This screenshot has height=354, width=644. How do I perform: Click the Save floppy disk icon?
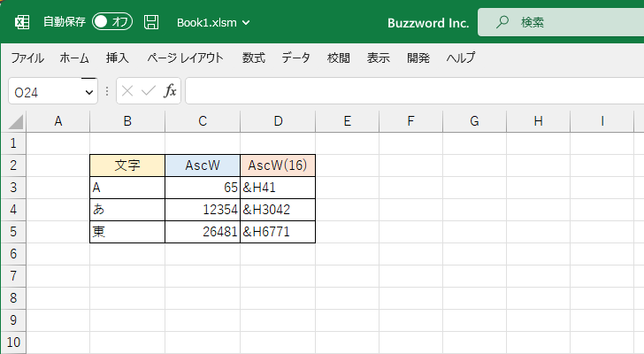151,22
